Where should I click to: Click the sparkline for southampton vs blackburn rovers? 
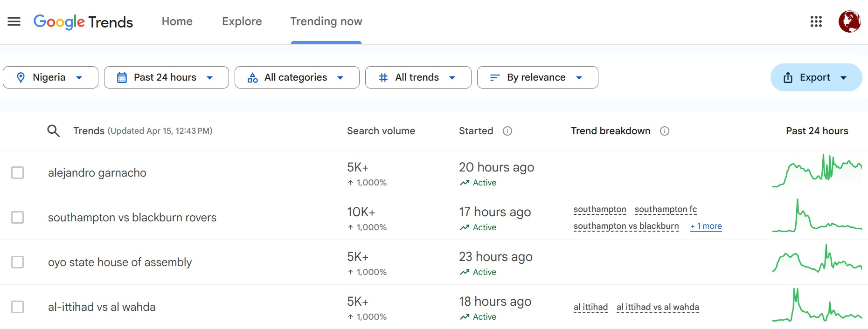pyautogui.click(x=817, y=215)
